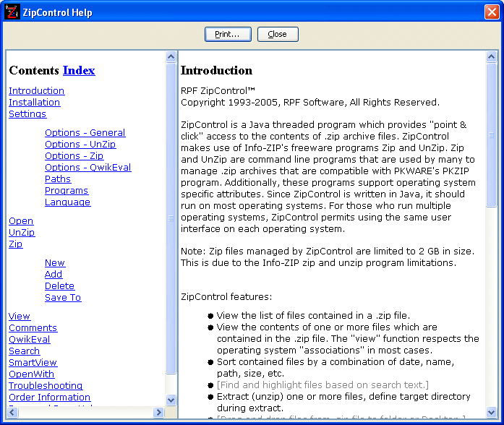
Task: Open the Order Information topic
Action: point(50,398)
